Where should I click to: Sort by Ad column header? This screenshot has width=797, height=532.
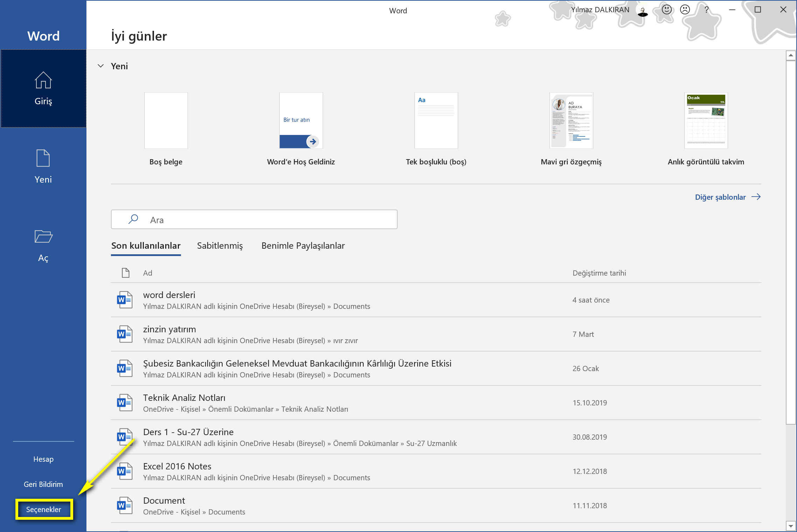(x=147, y=273)
